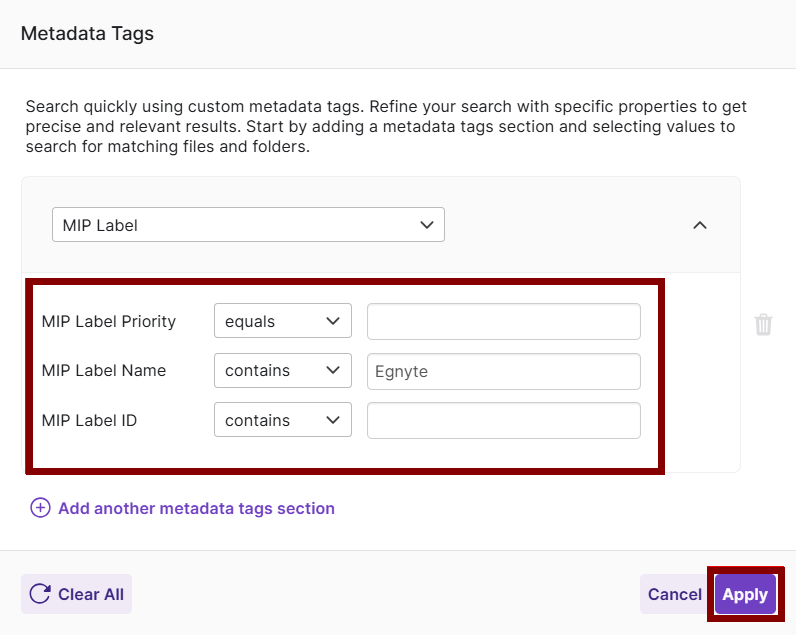Click the trash icon to delete section
This screenshot has width=796, height=635.
[763, 325]
